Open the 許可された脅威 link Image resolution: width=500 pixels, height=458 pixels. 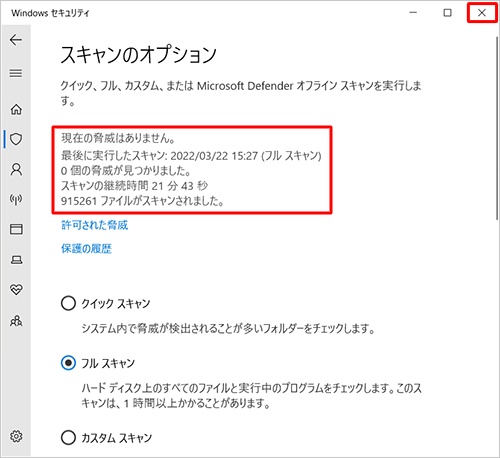[94, 225]
